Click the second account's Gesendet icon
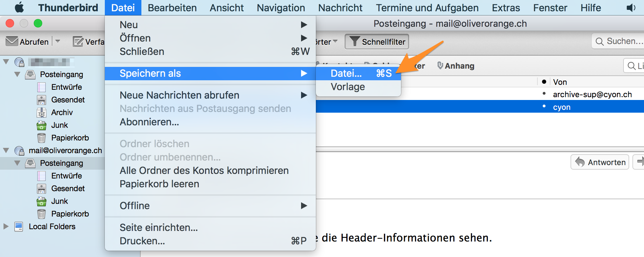This screenshot has width=644, height=257. click(42, 188)
